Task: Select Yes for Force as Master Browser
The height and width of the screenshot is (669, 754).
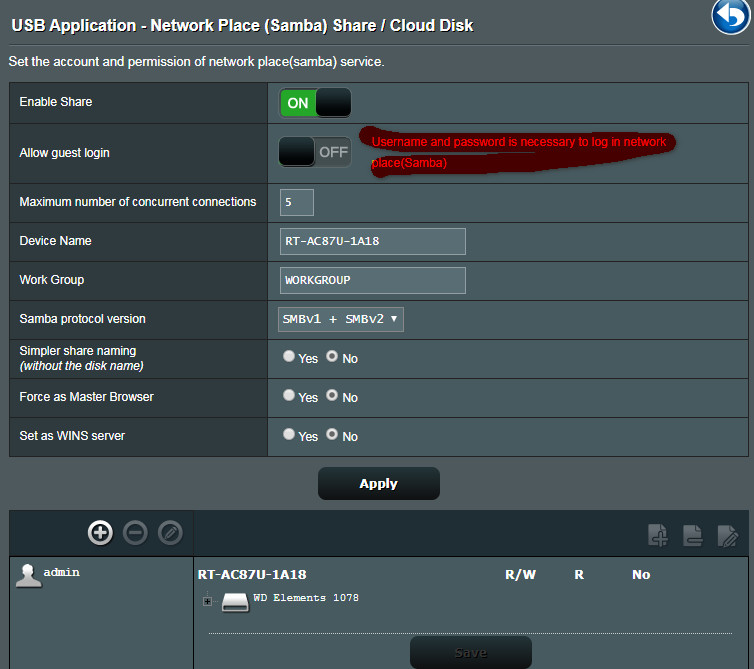Action: click(x=289, y=396)
